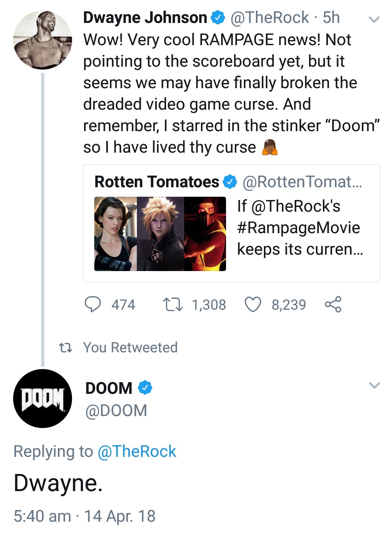Expand options chevron on DOOM's tweet
This screenshot has height=537, width=392.
click(x=374, y=385)
